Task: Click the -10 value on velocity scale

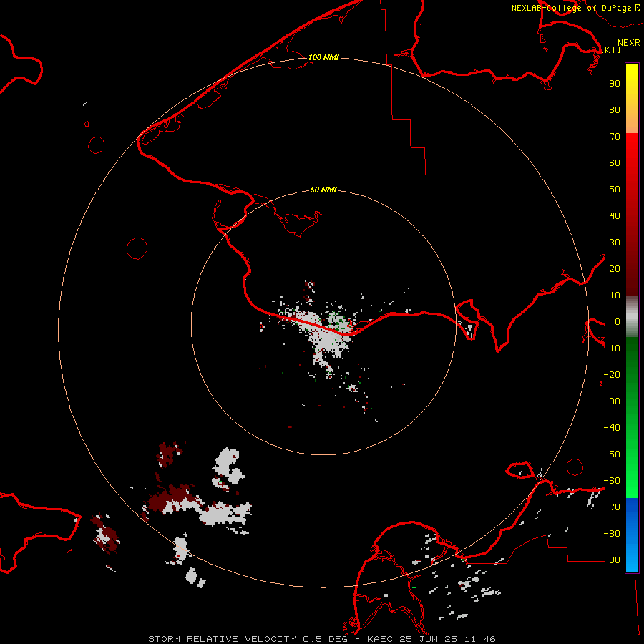Action: click(x=612, y=348)
